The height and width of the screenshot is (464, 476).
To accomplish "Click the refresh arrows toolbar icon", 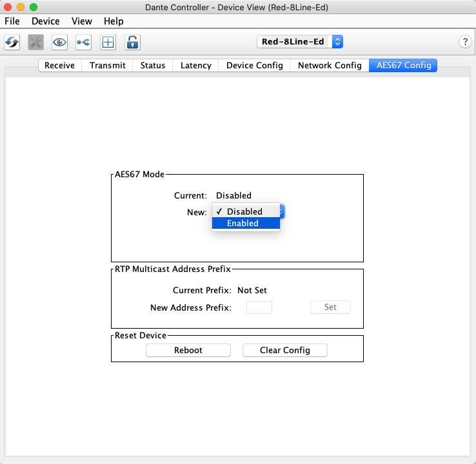I will [x=12, y=42].
